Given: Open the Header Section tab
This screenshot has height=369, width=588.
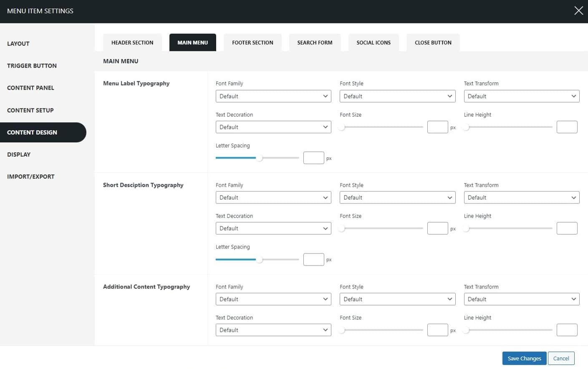Looking at the screenshot, I should 132,43.
